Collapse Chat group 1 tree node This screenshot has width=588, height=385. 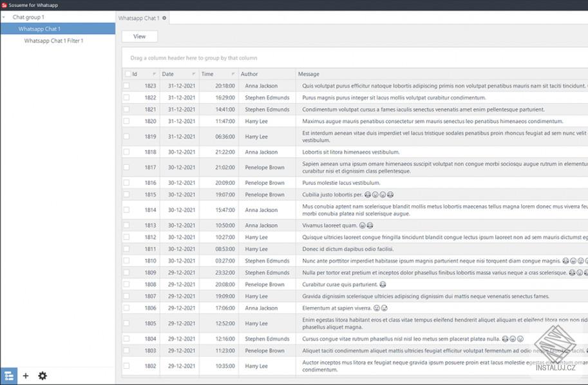pyautogui.click(x=4, y=17)
